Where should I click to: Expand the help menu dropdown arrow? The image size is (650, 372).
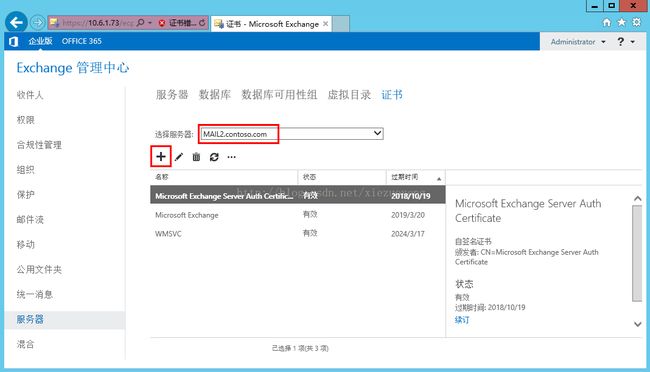[633, 41]
